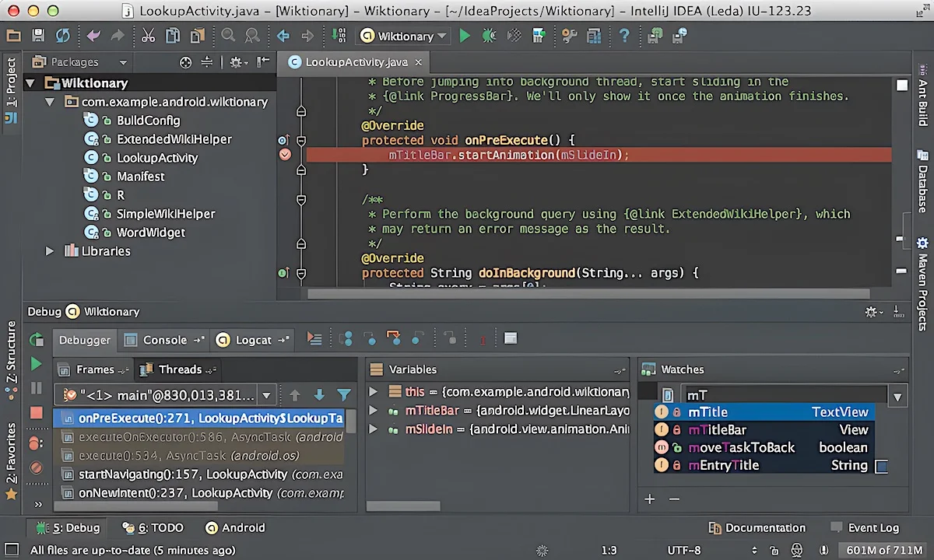
Task: Expand the mSlideIn variable node
Action: pyautogui.click(x=373, y=429)
